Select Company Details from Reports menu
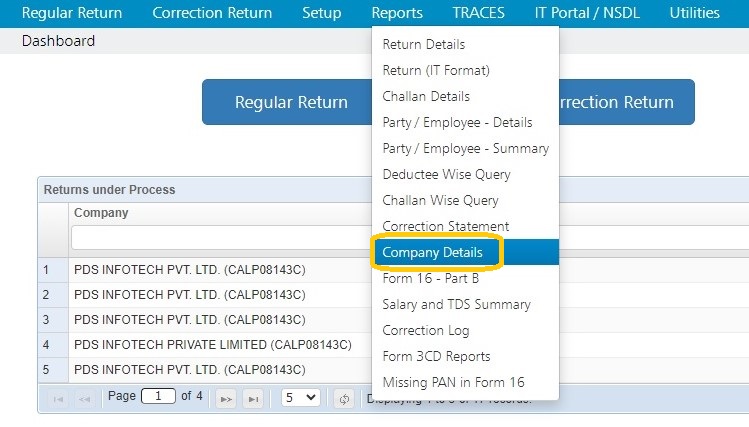The width and height of the screenshot is (749, 427). pyautogui.click(x=433, y=253)
